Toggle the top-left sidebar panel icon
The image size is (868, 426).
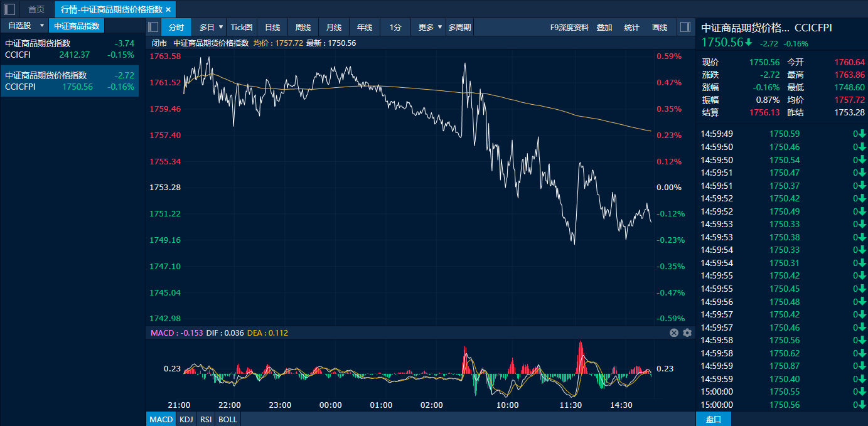point(9,9)
